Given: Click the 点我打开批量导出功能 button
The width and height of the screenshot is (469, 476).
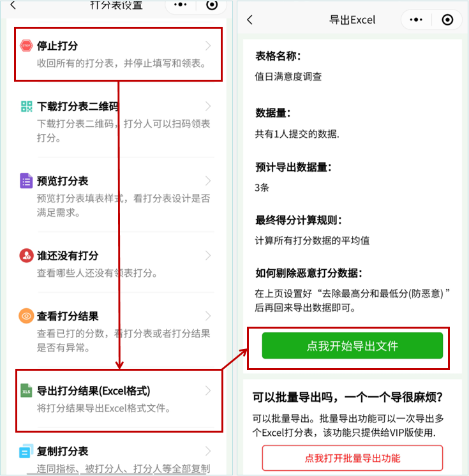Looking at the screenshot, I should pos(352,458).
